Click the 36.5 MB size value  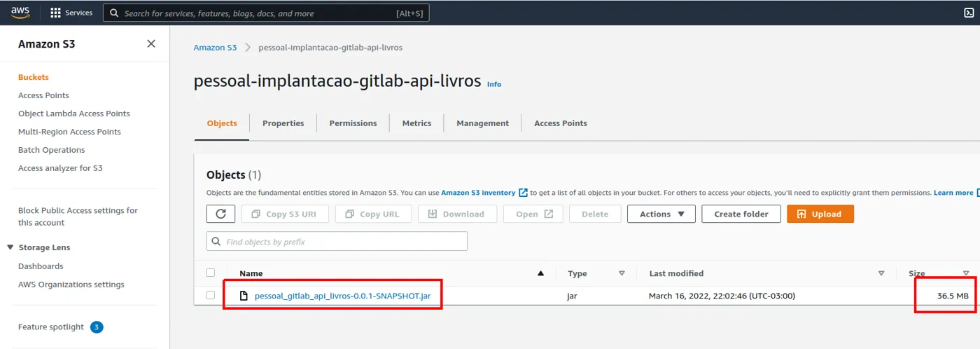[x=953, y=296]
